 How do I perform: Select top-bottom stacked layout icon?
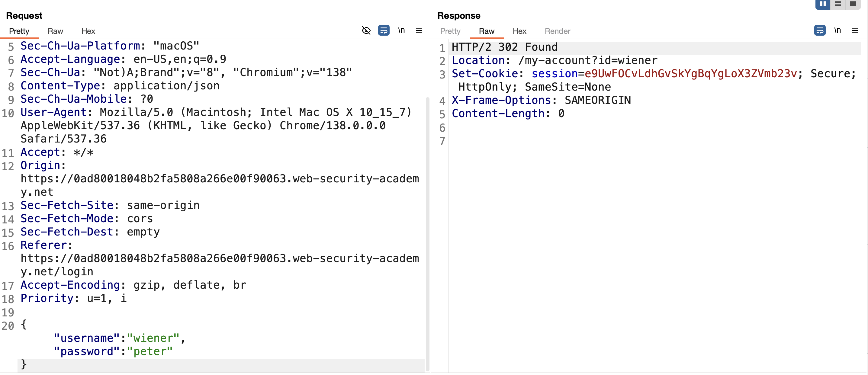tap(838, 4)
